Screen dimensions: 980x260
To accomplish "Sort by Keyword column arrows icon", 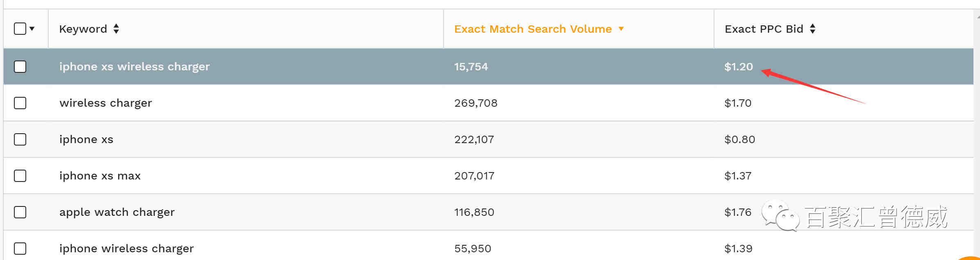I will point(116,29).
